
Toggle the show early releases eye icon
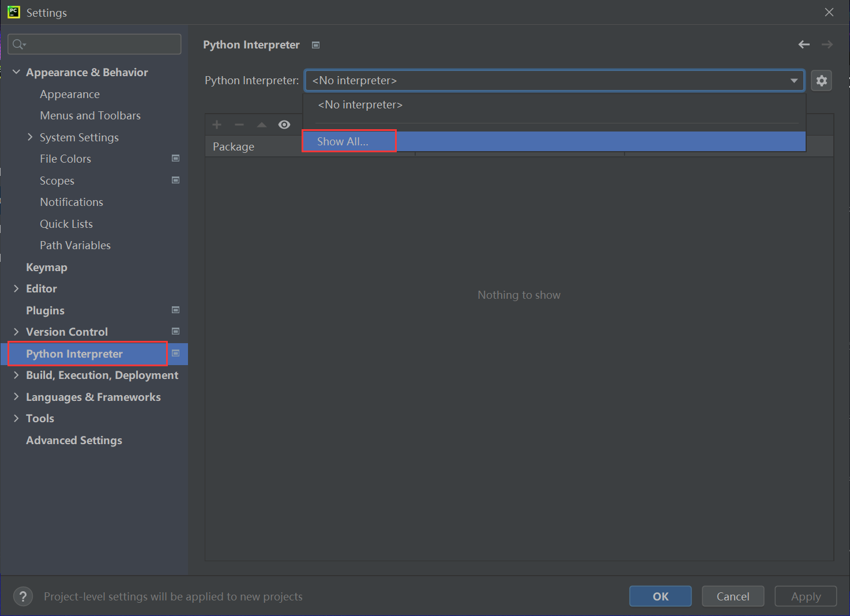pyautogui.click(x=284, y=125)
